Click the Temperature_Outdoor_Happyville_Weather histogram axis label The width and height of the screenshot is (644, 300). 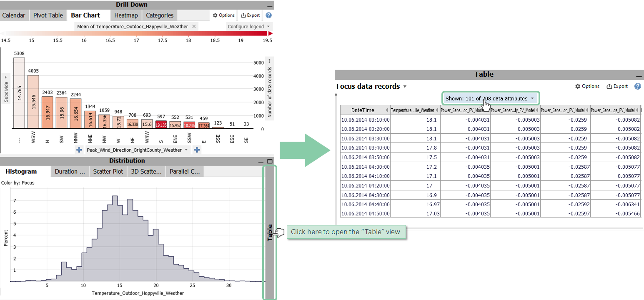point(138,293)
